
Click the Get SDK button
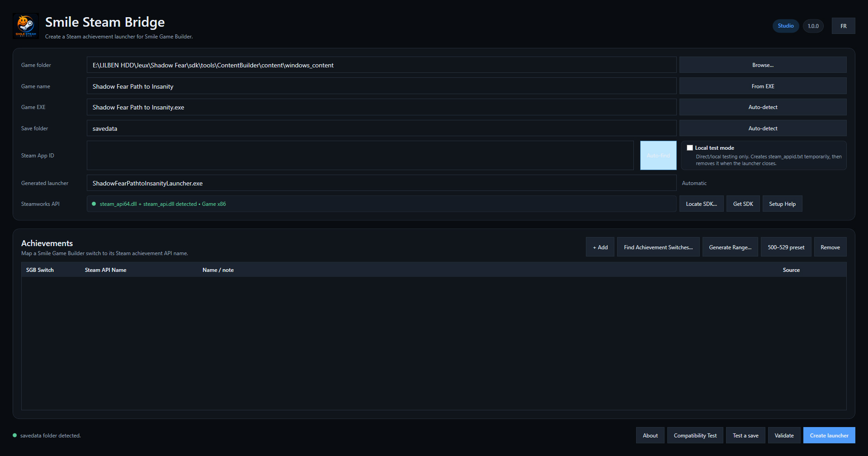(743, 204)
